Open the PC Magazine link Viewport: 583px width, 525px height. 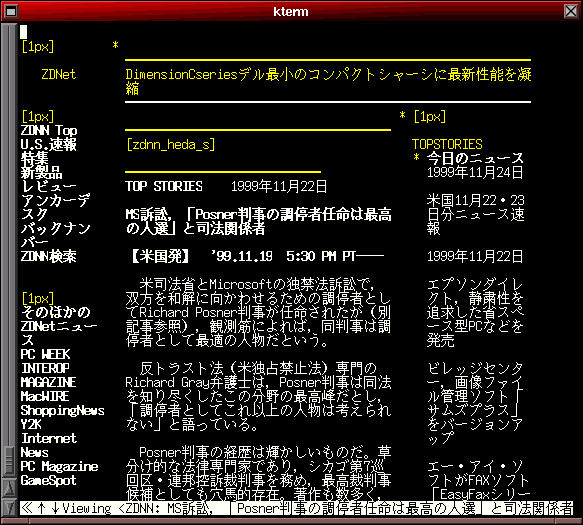click(59, 467)
